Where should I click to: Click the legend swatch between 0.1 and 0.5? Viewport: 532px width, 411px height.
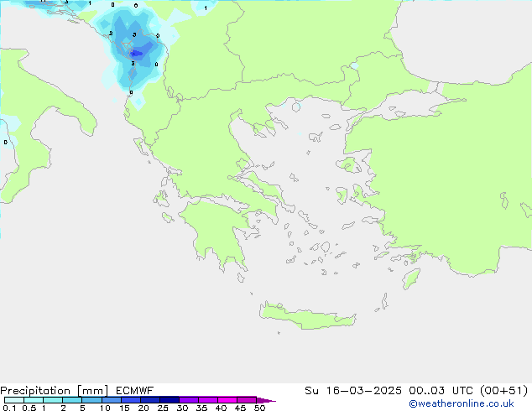[14, 400]
